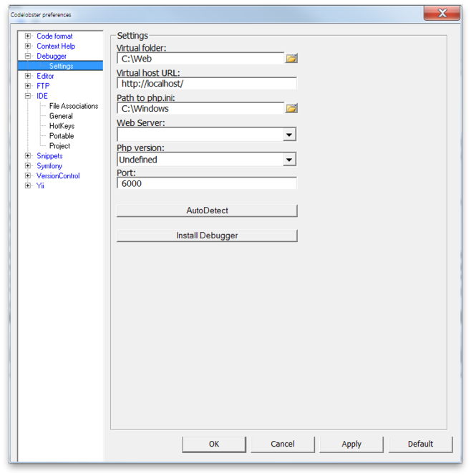Click the AutoDetect button

(207, 210)
